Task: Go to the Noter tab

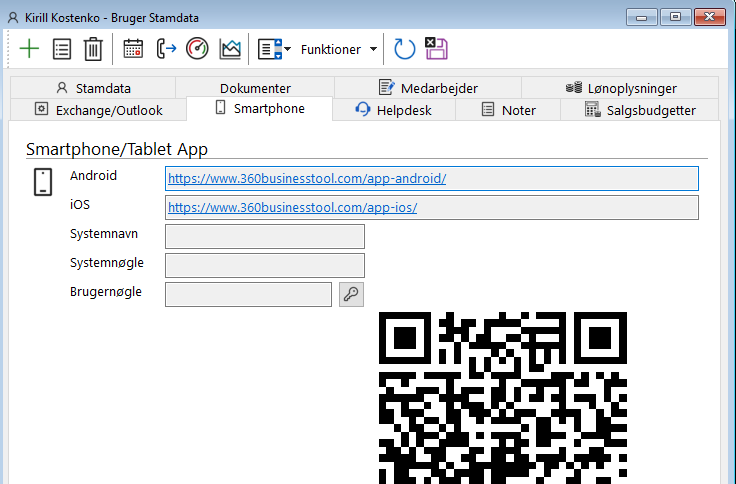Action: click(508, 110)
